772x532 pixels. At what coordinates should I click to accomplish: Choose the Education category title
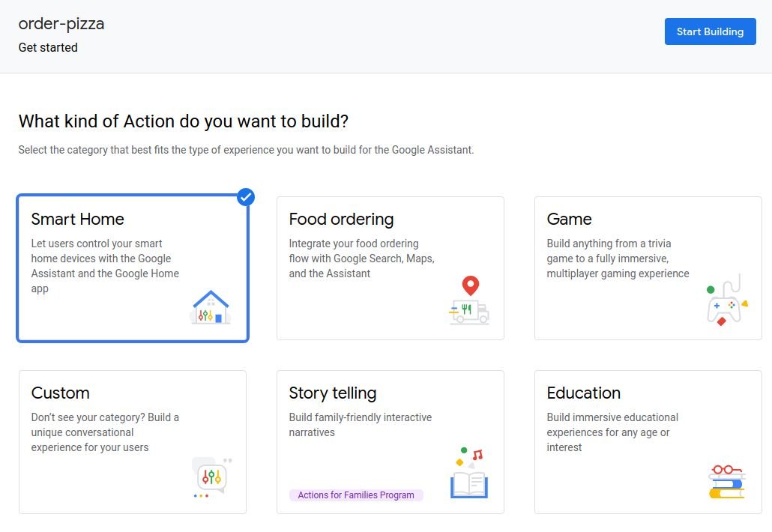(x=583, y=393)
